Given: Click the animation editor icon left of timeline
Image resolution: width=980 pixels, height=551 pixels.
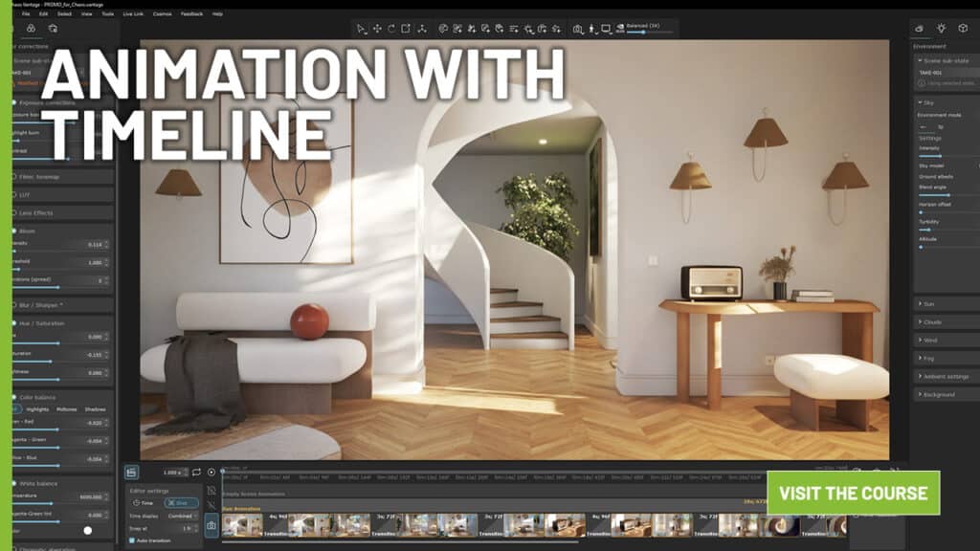Looking at the screenshot, I should (x=131, y=473).
